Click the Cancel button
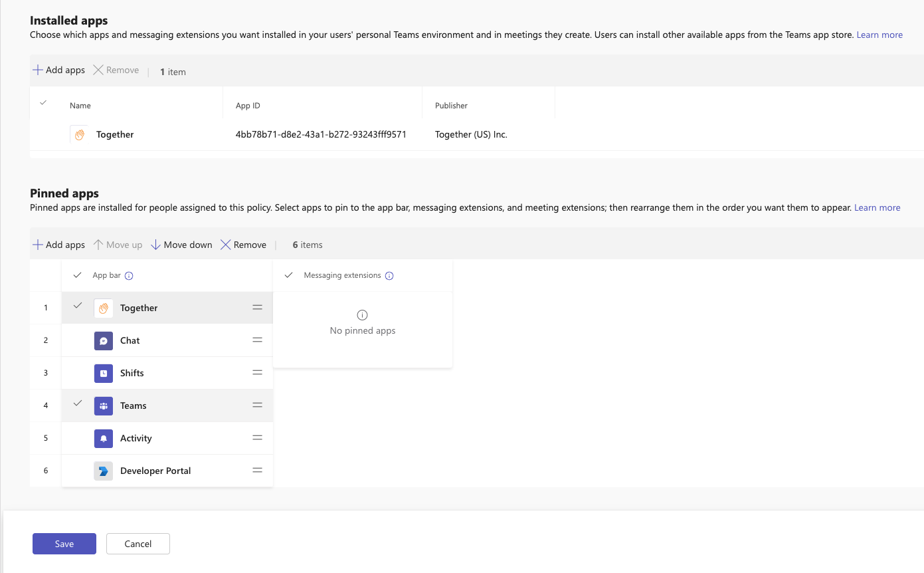 [x=138, y=543]
